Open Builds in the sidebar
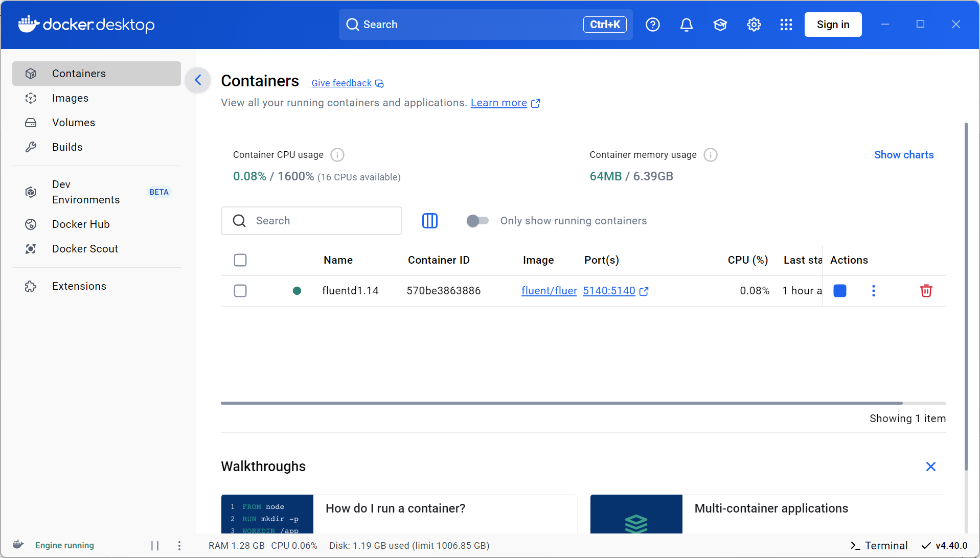Image resolution: width=980 pixels, height=558 pixels. (x=97, y=147)
